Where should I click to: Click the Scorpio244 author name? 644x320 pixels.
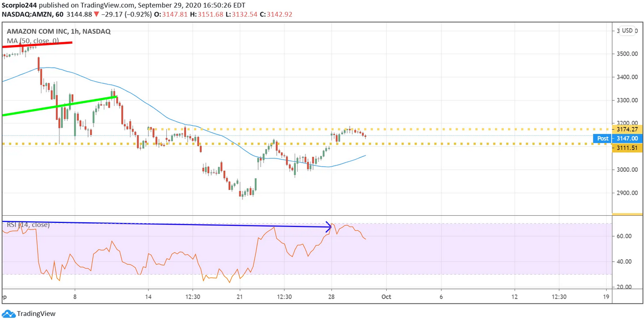(x=19, y=5)
